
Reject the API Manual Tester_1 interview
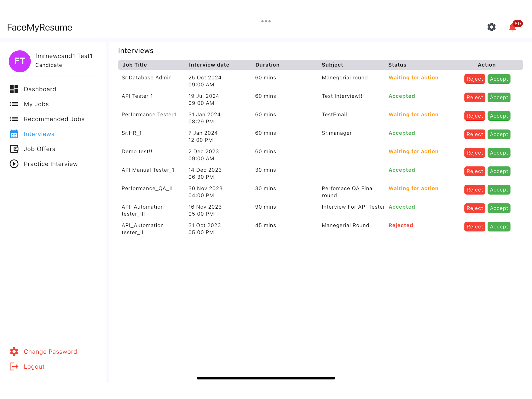click(x=475, y=171)
